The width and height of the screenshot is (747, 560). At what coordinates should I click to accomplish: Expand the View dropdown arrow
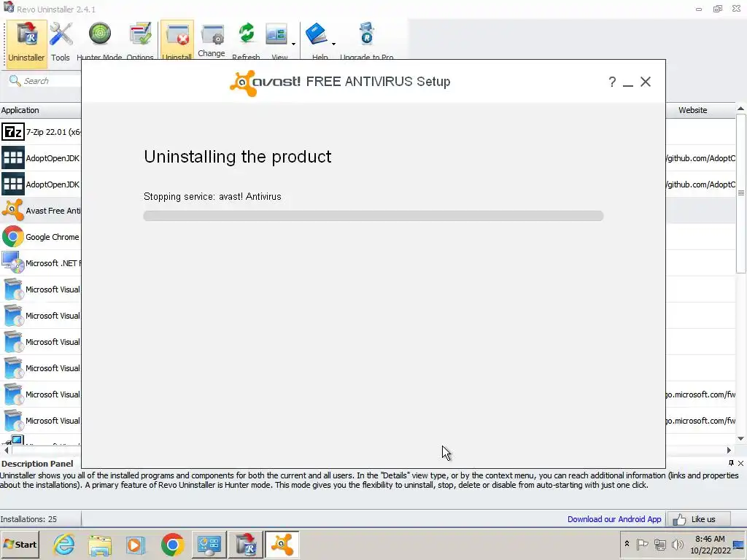(x=293, y=44)
